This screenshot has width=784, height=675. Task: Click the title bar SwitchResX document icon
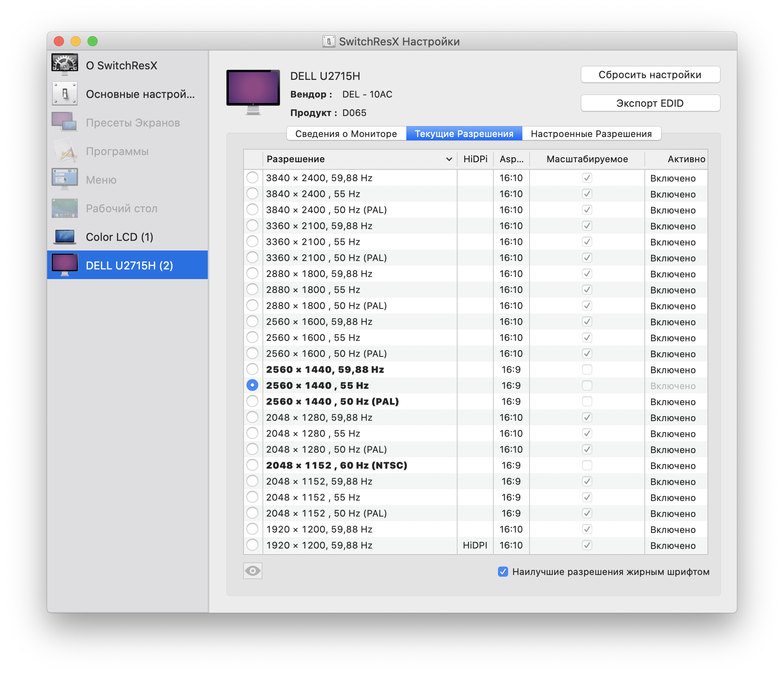pyautogui.click(x=329, y=41)
